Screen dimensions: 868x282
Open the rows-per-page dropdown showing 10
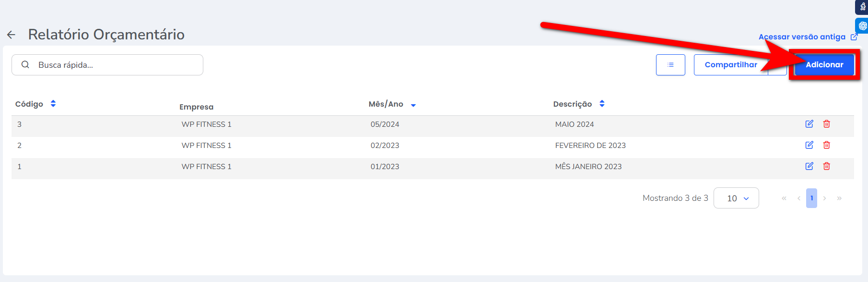[x=736, y=198]
